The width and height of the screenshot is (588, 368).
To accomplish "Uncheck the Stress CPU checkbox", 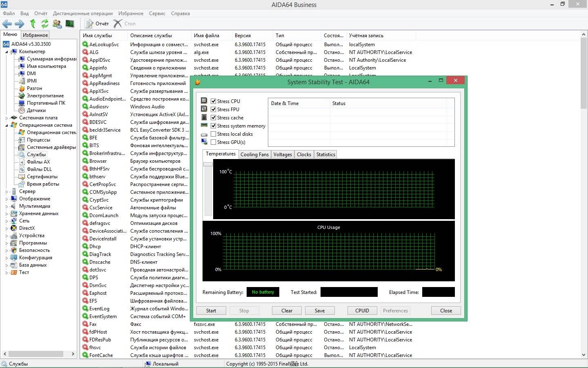I will (213, 101).
